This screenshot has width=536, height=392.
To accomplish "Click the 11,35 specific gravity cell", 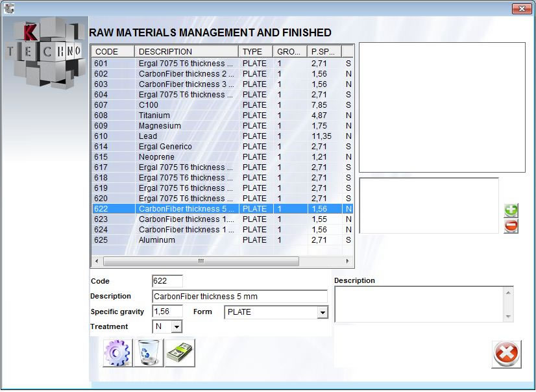I will (x=324, y=136).
